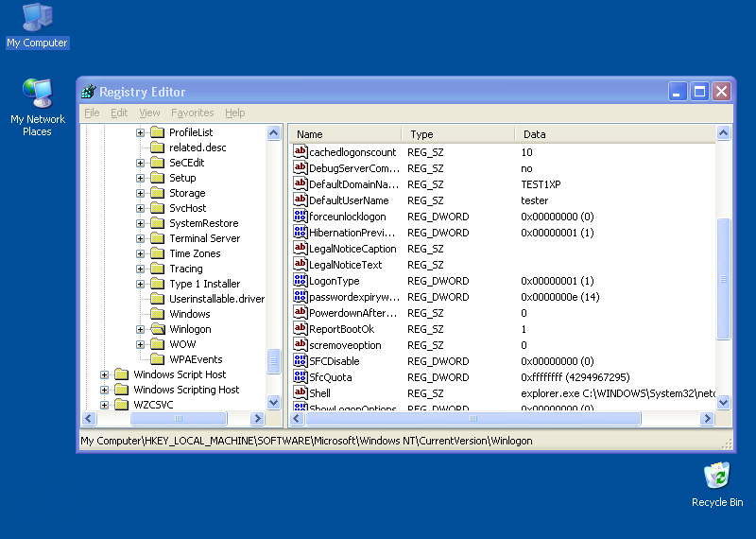Click the DebugServerCom... string value icon
The height and width of the screenshot is (539, 756).
click(x=301, y=168)
